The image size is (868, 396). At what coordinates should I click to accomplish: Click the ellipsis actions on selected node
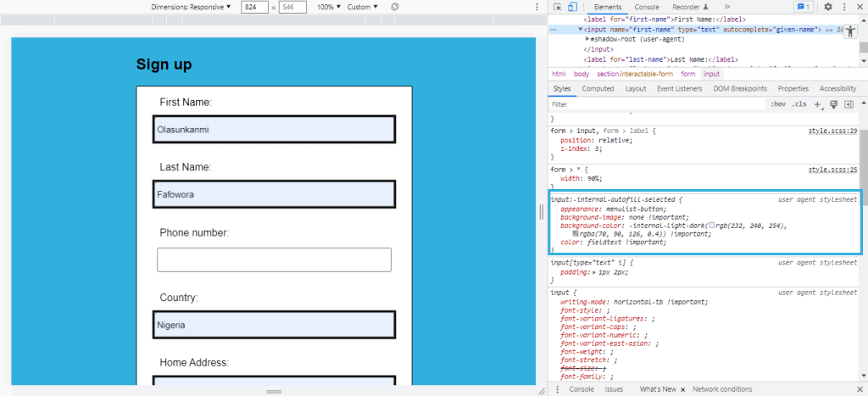coord(554,30)
